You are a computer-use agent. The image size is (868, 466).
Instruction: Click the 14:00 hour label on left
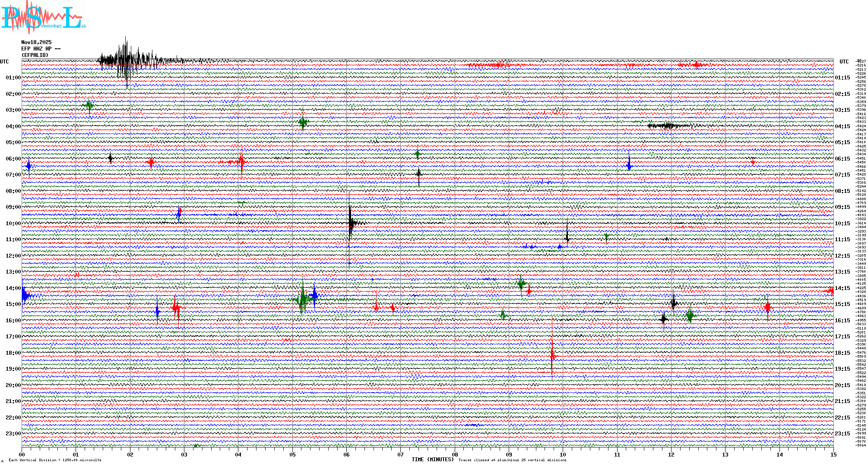pyautogui.click(x=13, y=288)
